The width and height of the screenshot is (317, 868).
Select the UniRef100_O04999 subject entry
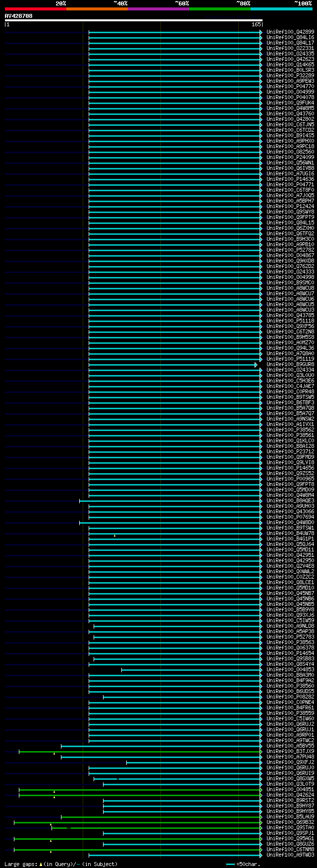[x=290, y=92]
